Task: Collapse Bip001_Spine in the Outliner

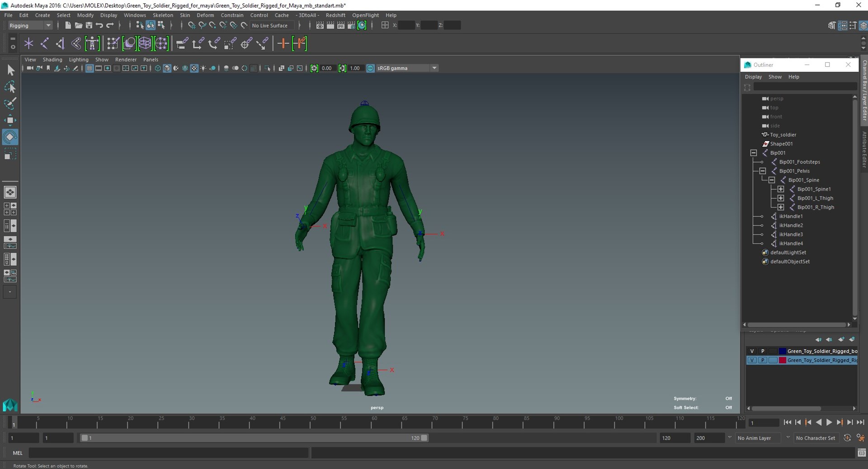Action: point(772,180)
